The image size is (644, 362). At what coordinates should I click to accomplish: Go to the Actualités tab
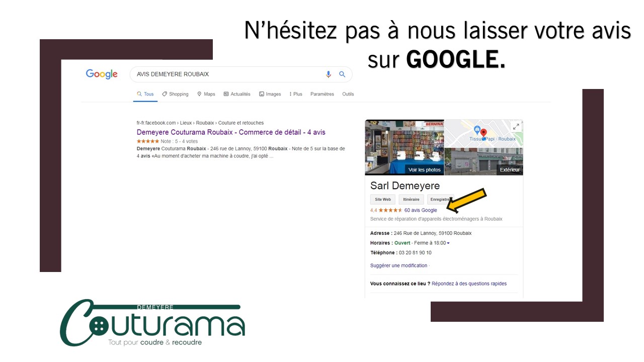pyautogui.click(x=237, y=94)
